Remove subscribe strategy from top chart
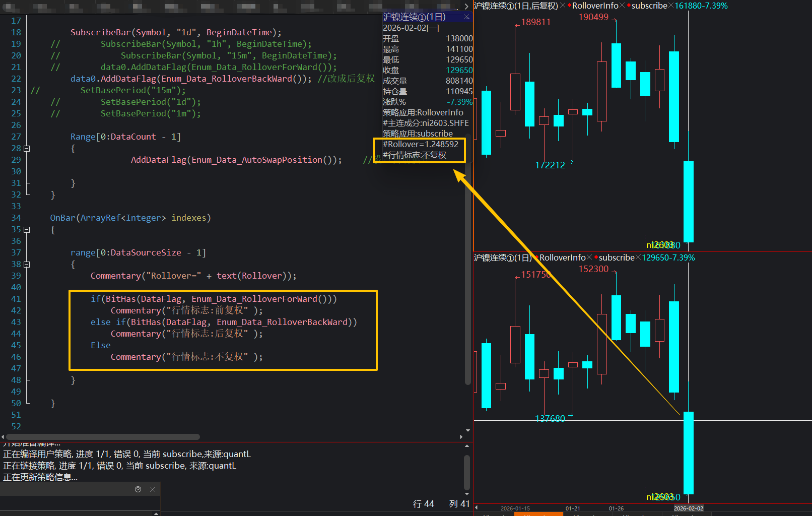Image resolution: width=812 pixels, height=516 pixels. (x=671, y=6)
